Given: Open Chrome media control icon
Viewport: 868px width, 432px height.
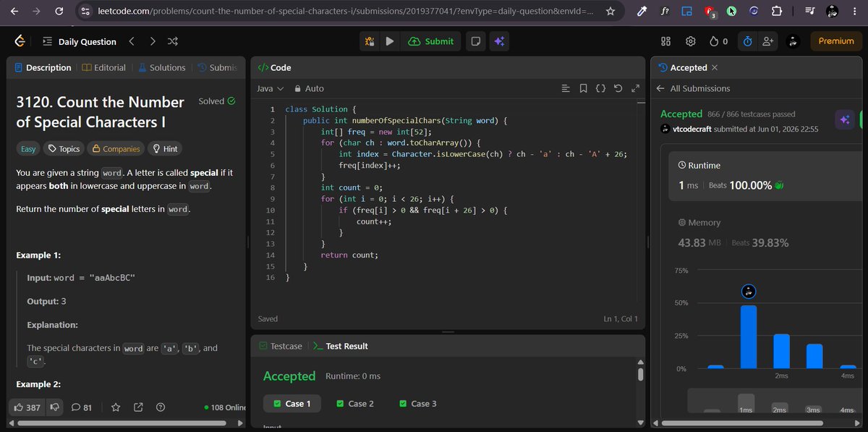Looking at the screenshot, I should coord(809,12).
